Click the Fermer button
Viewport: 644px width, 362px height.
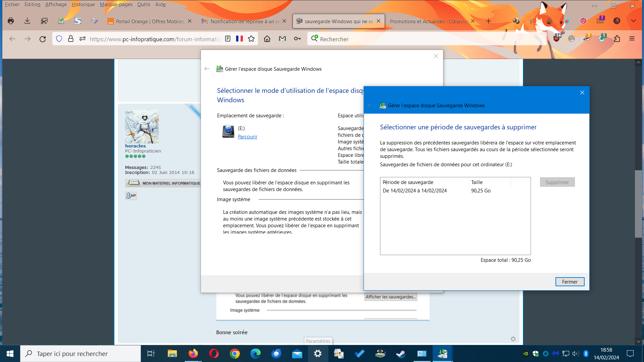[570, 282]
